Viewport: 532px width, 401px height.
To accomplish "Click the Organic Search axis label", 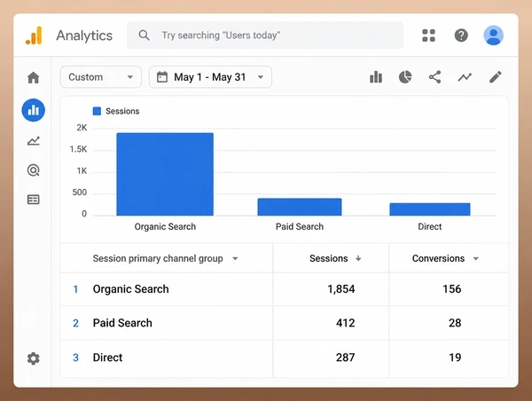I will (x=165, y=226).
